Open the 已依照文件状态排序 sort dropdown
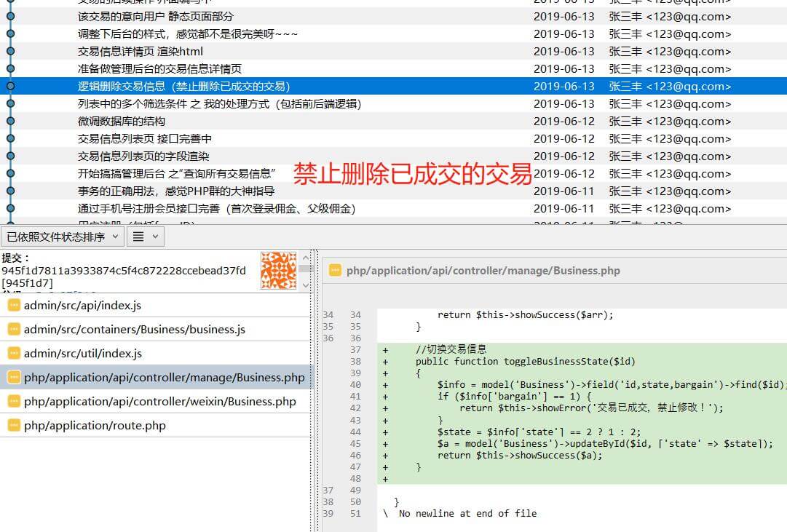The image size is (787, 532). (x=62, y=237)
